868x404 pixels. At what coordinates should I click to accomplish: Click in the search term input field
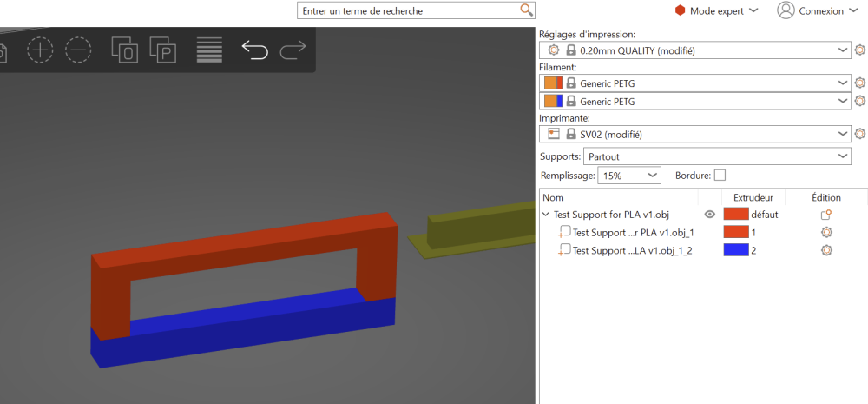click(410, 10)
